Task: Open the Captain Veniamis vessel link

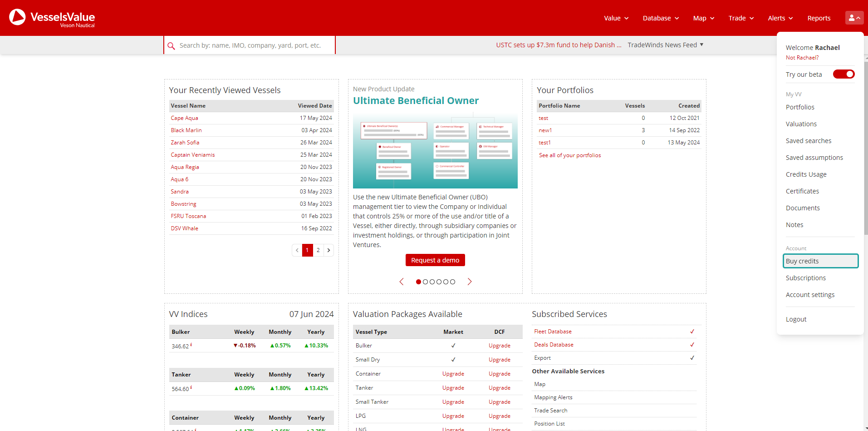Action: pyautogui.click(x=192, y=155)
